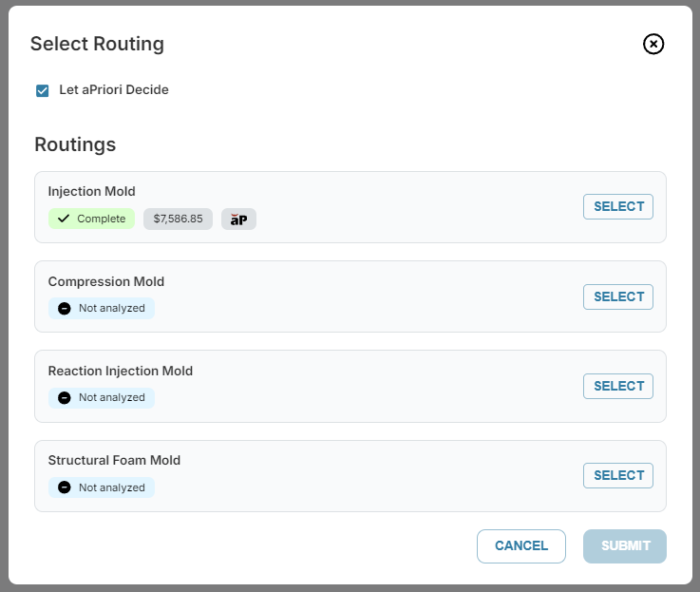
Task: Click the Structural Foam Mold card title
Action: 114,460
